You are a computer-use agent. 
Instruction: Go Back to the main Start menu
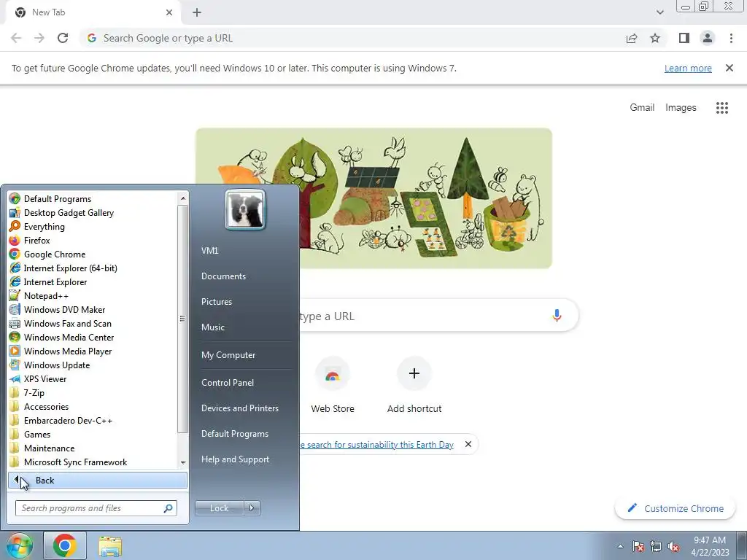[98, 481]
